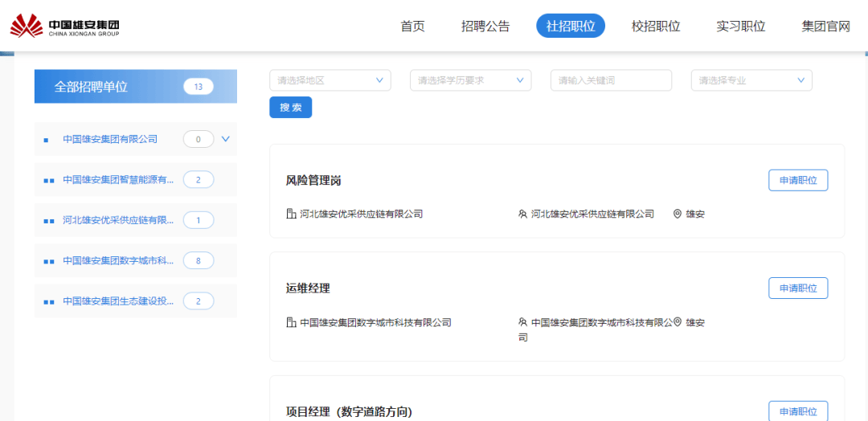Visit the 集团官网 link

coord(826,26)
